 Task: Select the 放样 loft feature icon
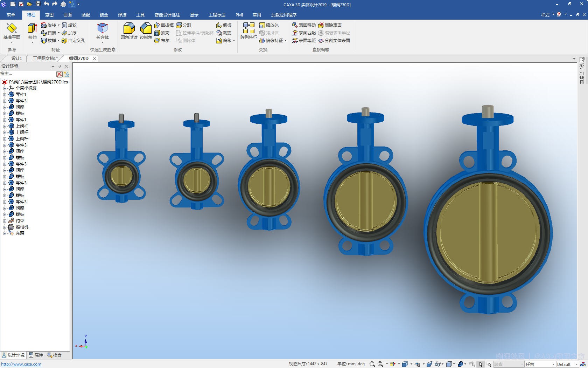click(44, 41)
